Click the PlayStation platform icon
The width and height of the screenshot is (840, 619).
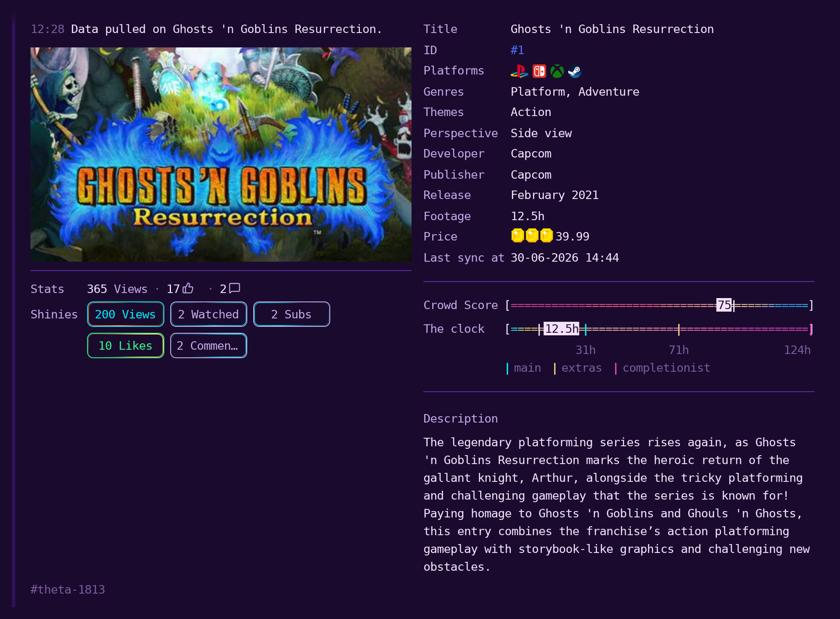(519, 71)
